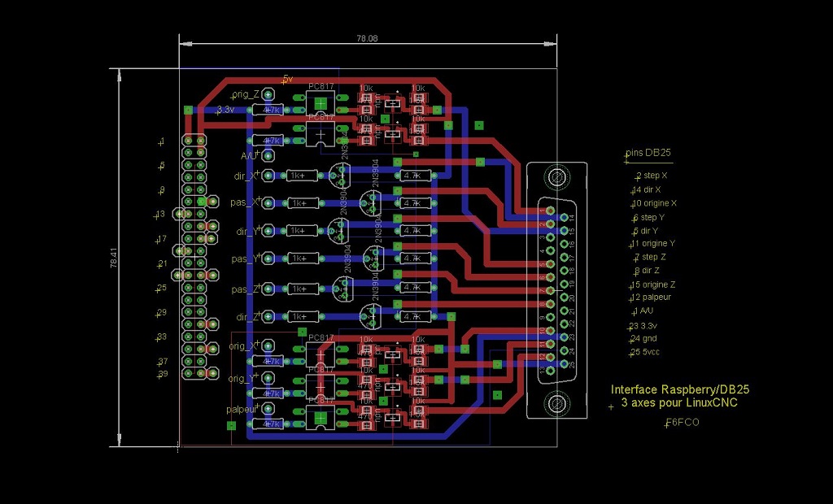This screenshot has height=504, width=833.
Task: Select the 4.7k resistor in the dir_X row
Action: (x=415, y=176)
